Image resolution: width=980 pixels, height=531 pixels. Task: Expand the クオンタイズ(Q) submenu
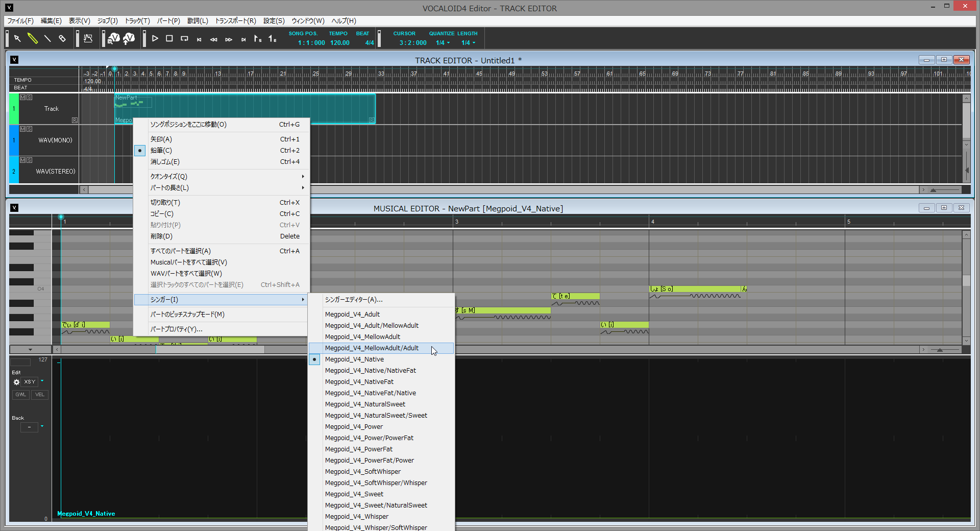pyautogui.click(x=222, y=177)
